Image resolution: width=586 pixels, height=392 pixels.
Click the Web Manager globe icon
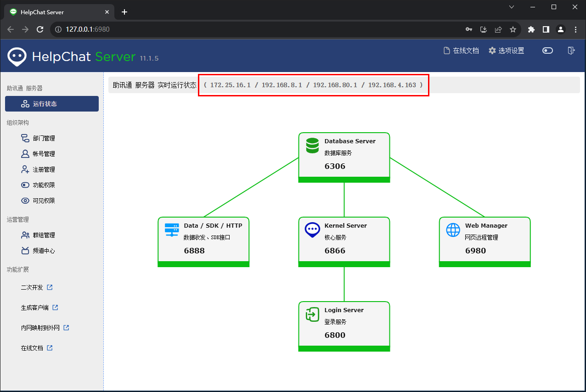[453, 230]
